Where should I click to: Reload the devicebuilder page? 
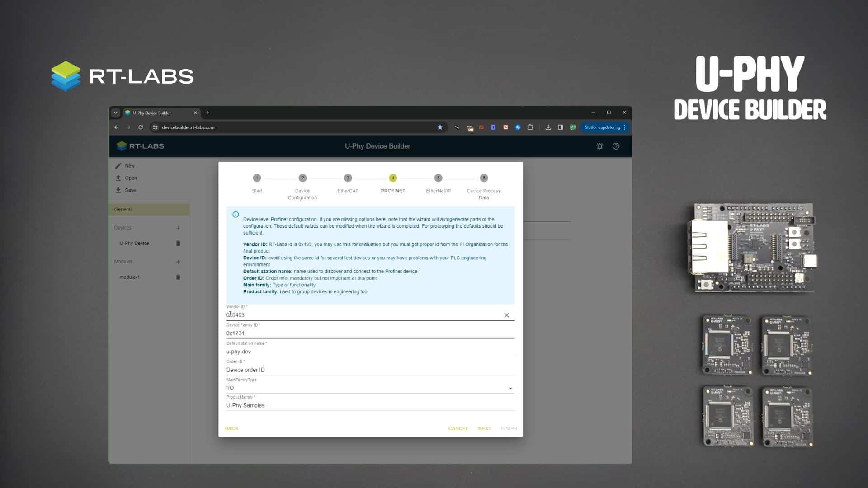click(x=141, y=127)
